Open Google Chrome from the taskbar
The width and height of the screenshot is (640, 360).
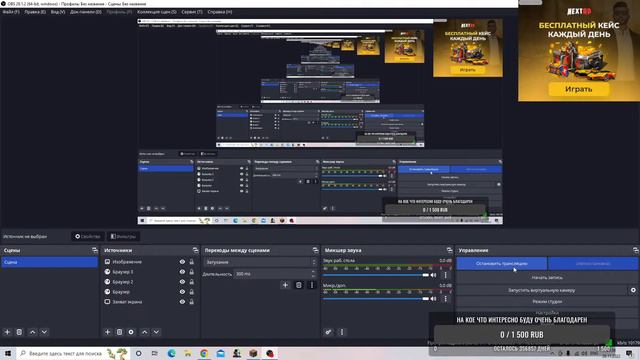tap(204, 353)
